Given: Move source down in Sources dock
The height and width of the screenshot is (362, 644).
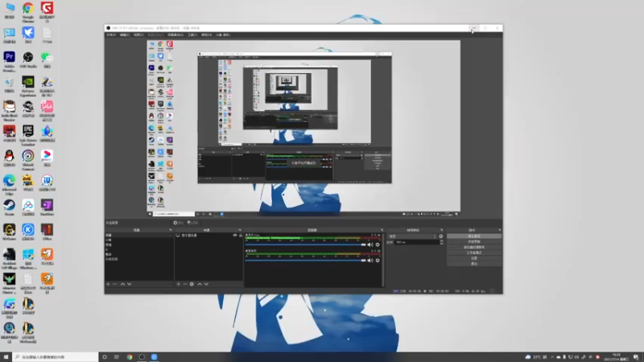Looking at the screenshot, I should tap(206, 284).
